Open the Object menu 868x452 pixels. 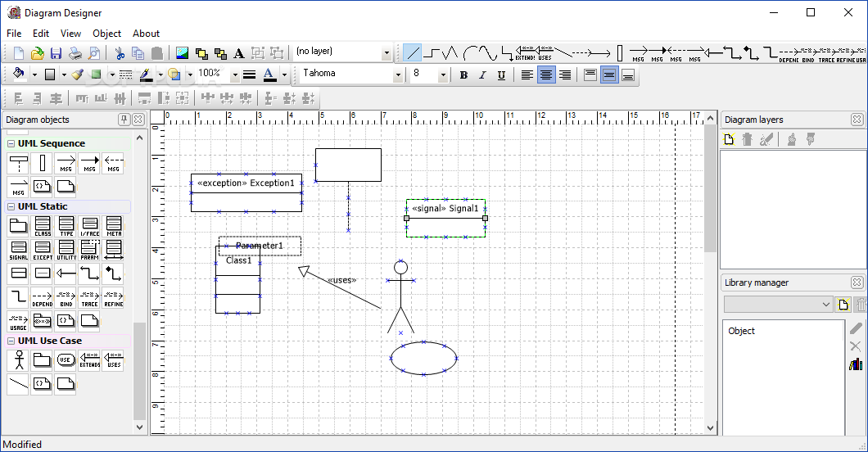(106, 34)
